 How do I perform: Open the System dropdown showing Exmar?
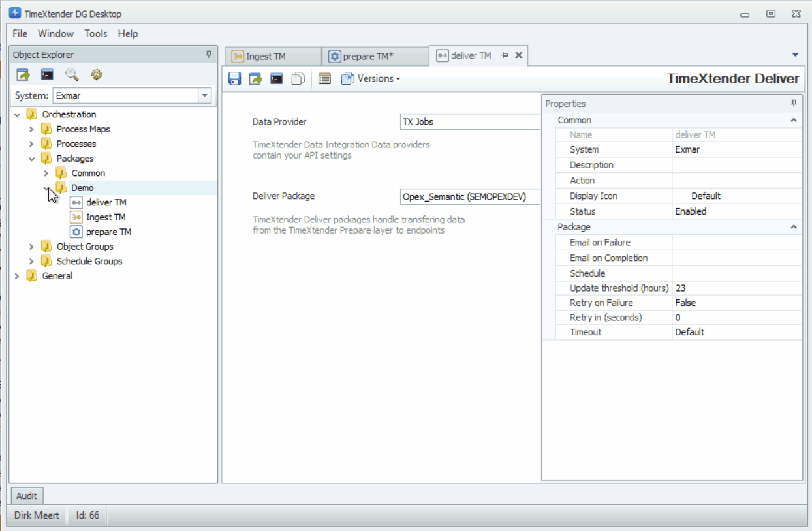coord(204,95)
